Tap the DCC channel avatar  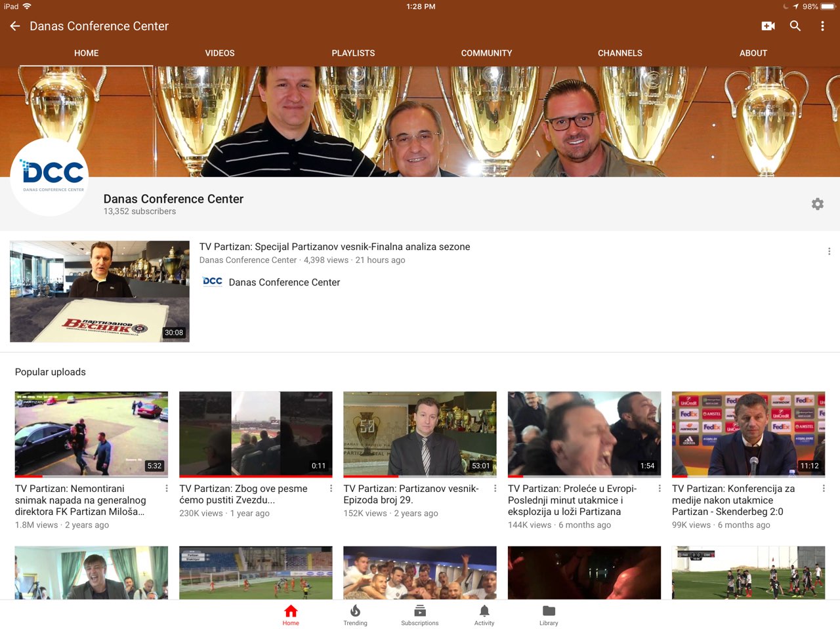[x=50, y=177]
